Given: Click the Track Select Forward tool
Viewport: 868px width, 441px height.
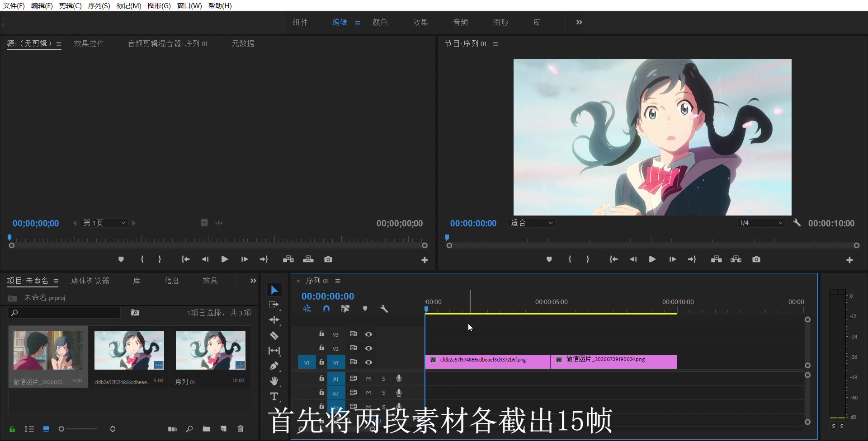Looking at the screenshot, I should [274, 305].
